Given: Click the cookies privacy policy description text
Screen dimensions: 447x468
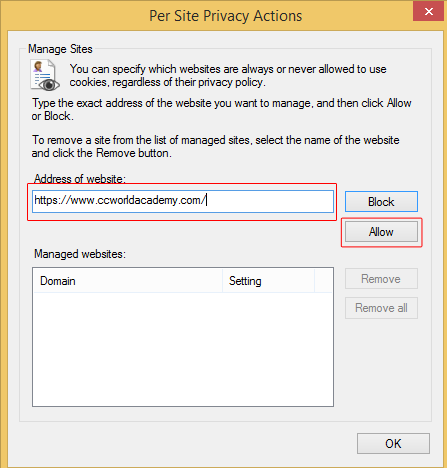Looking at the screenshot, I should pyautogui.click(x=228, y=76).
